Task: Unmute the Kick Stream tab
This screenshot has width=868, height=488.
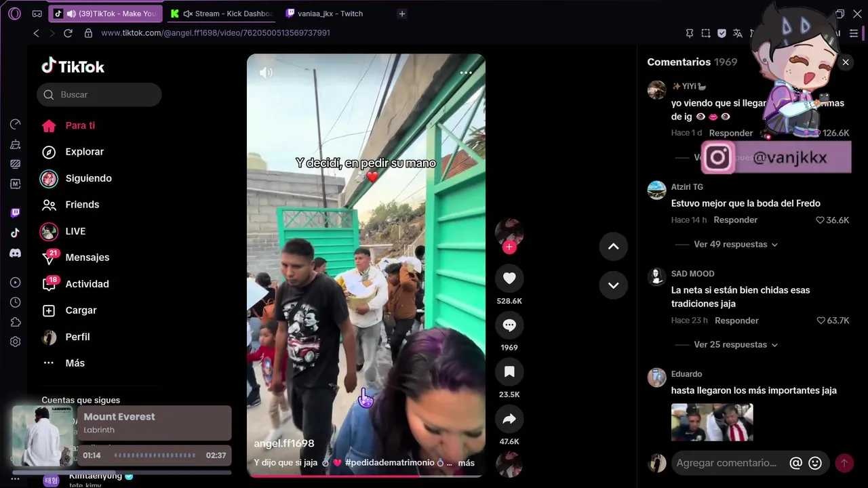Action: point(188,14)
